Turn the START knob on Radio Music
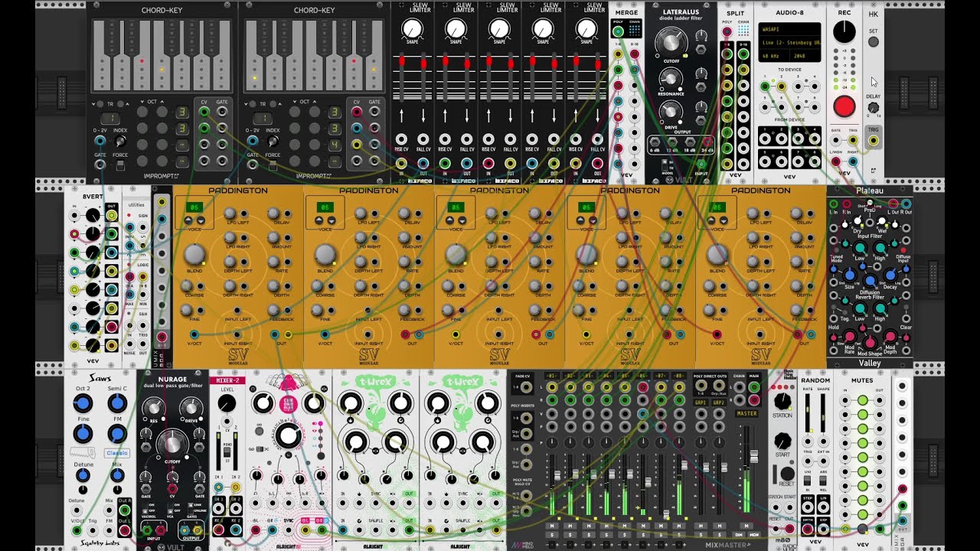The image size is (980, 551). (x=782, y=441)
